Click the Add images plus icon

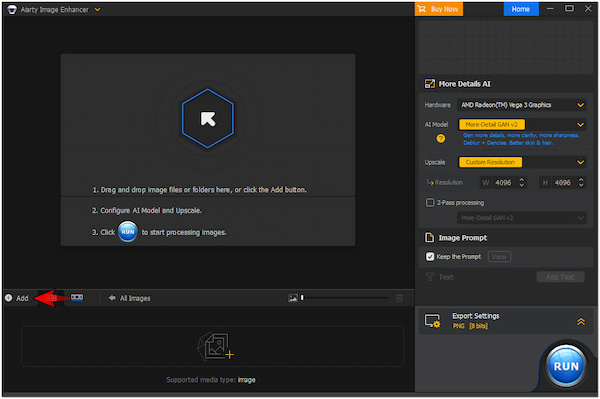click(9, 298)
